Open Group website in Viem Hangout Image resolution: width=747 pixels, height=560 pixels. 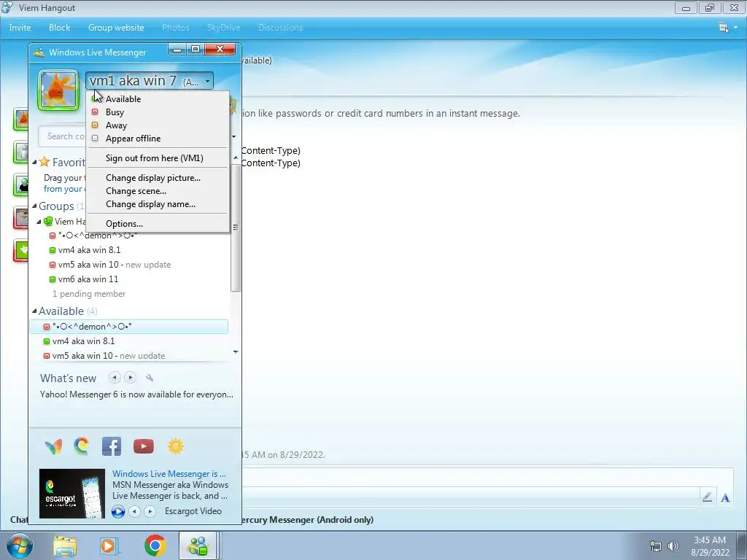pyautogui.click(x=116, y=28)
